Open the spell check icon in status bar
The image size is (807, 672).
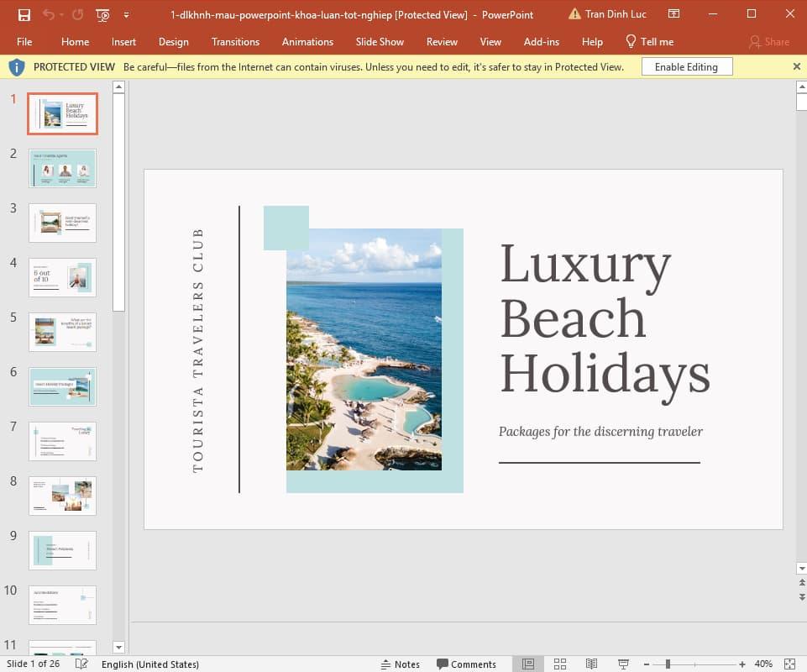(x=81, y=664)
